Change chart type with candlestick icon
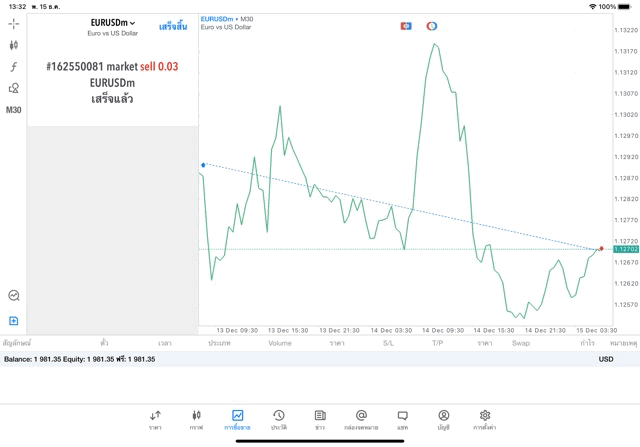The width and height of the screenshot is (640, 447). point(13,45)
